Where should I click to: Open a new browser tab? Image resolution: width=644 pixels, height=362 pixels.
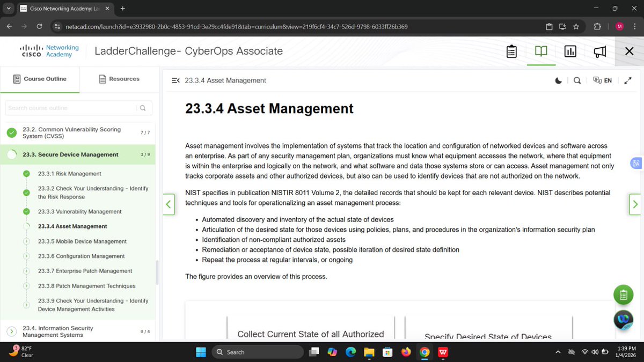(123, 9)
